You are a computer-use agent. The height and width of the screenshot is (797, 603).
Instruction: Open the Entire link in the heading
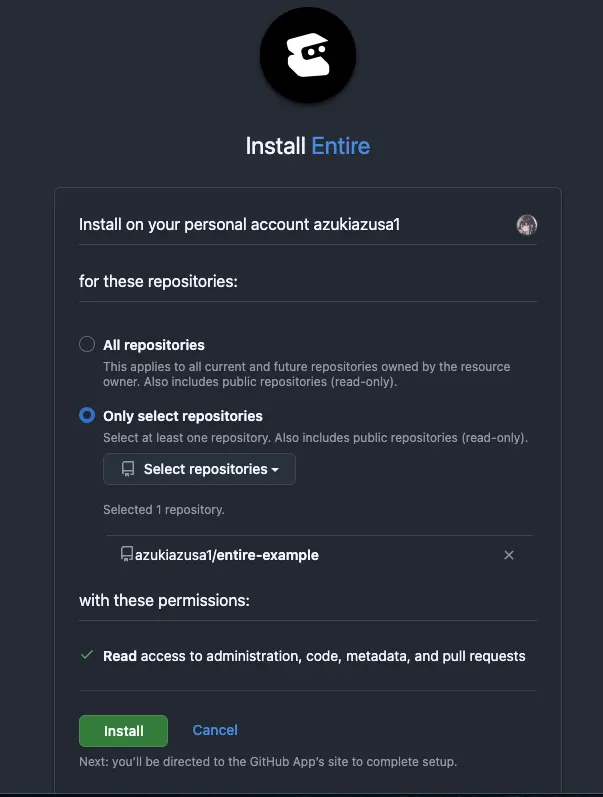point(341,146)
